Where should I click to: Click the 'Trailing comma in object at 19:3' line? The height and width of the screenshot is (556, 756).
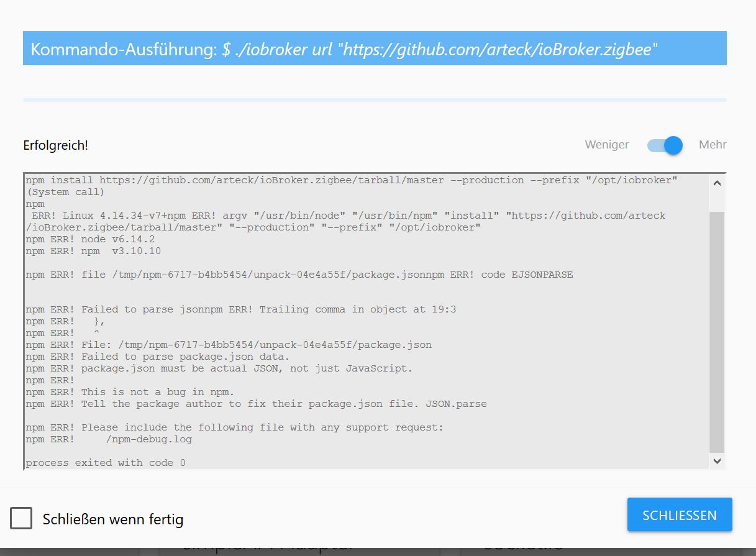point(240,309)
